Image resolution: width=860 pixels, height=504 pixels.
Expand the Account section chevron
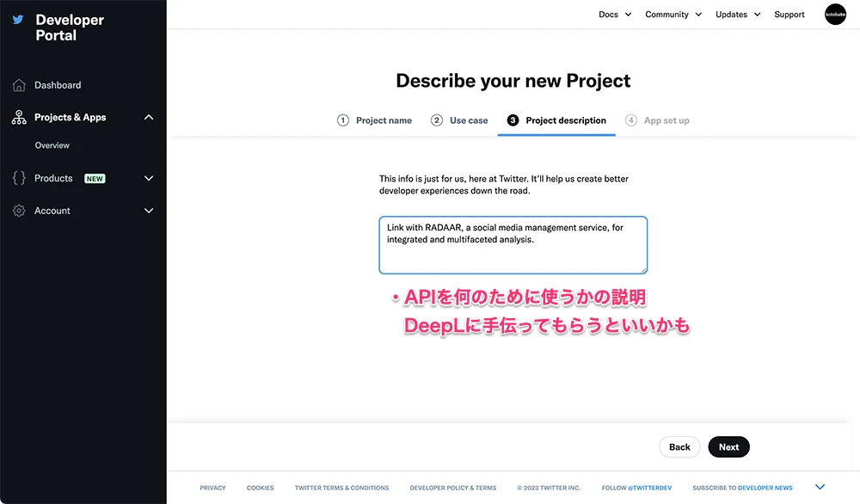tap(149, 211)
